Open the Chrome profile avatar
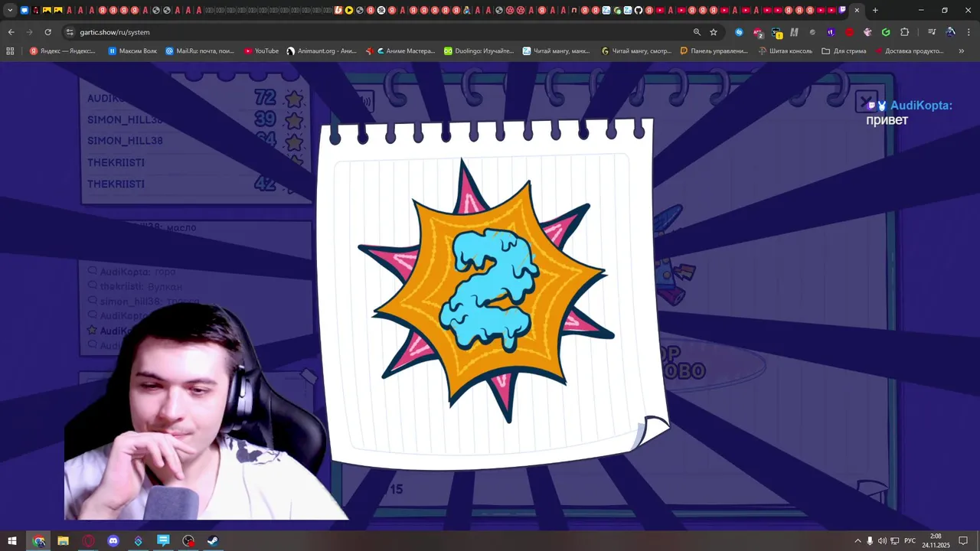 pos(951,32)
